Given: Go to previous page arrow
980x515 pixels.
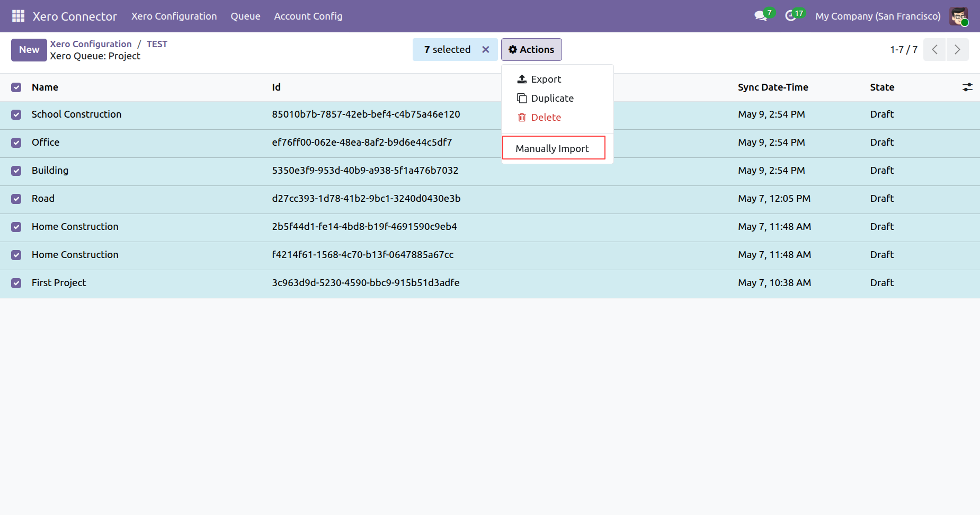Looking at the screenshot, I should (934, 49).
